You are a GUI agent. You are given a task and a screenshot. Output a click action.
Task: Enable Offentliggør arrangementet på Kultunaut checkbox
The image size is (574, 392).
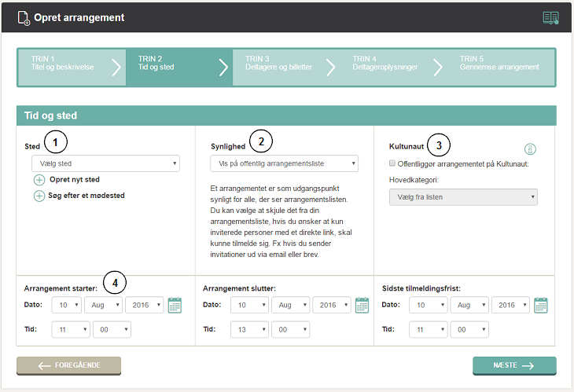click(x=393, y=163)
